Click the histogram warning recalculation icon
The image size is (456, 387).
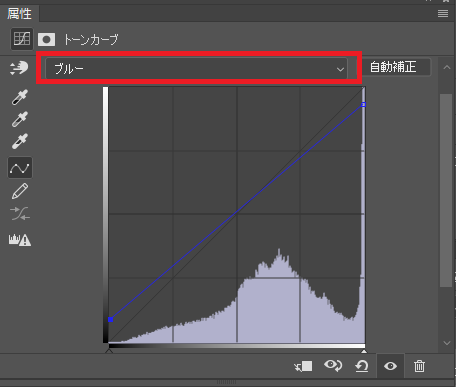pyautogui.click(x=20, y=240)
